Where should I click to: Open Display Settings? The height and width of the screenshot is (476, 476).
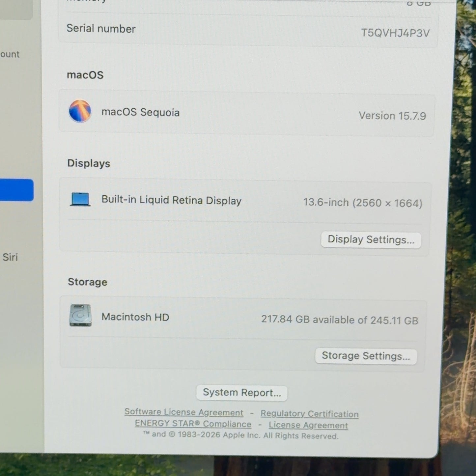(x=371, y=240)
